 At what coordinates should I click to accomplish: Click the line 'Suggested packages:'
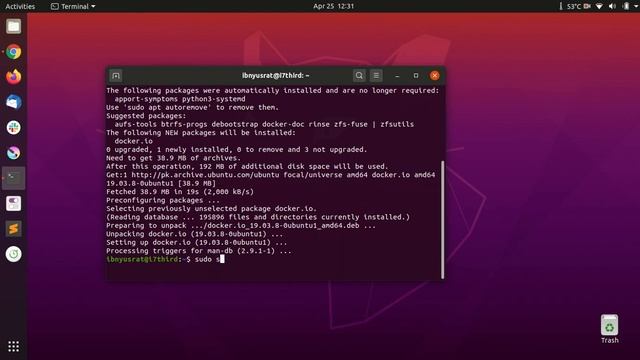[x=146, y=116]
